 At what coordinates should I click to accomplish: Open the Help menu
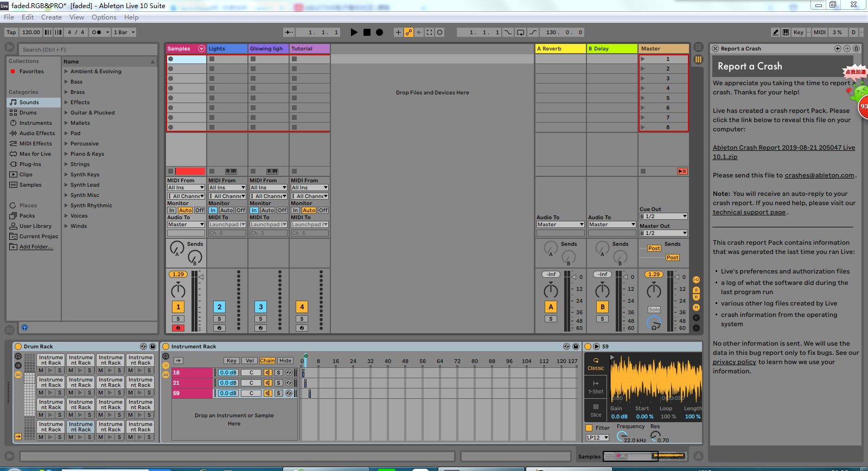tap(131, 17)
